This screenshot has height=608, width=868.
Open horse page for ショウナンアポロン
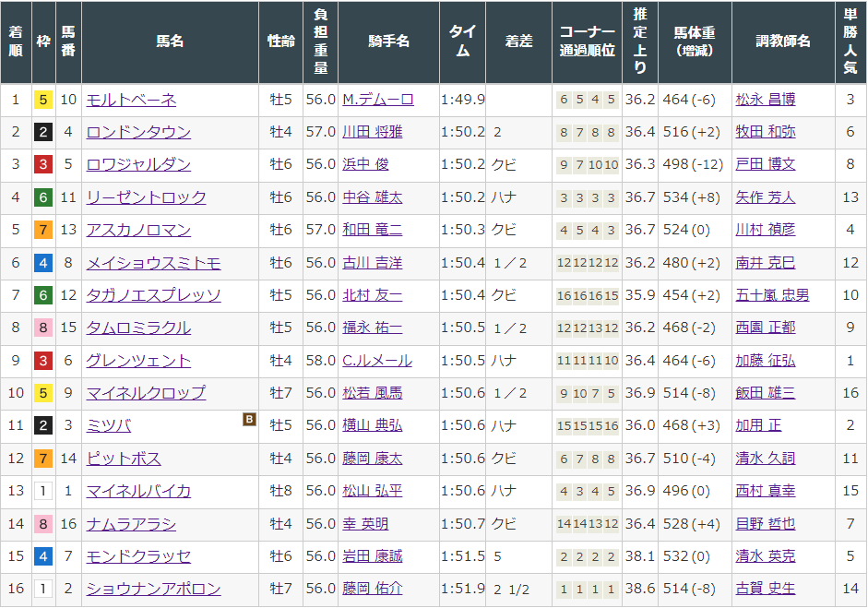point(153,589)
